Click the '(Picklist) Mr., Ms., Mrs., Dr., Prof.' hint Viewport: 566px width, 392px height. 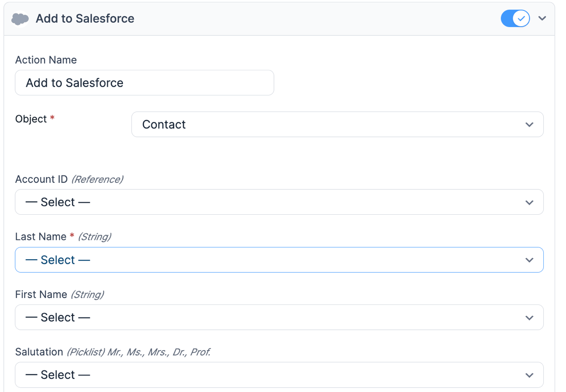[138, 352]
